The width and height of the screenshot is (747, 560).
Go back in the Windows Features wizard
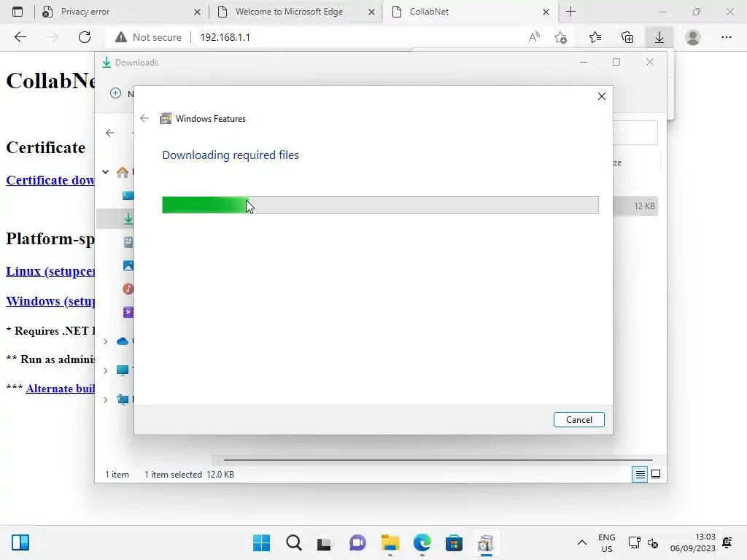coord(144,118)
